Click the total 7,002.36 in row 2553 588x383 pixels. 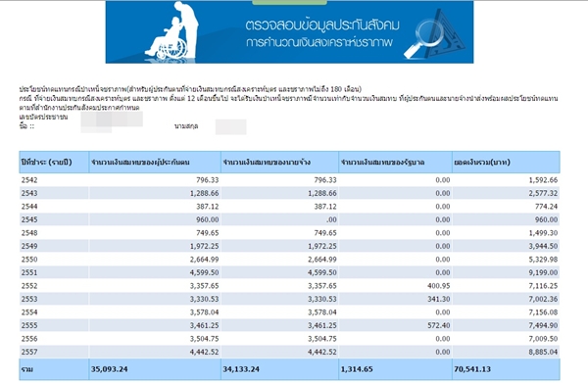(x=543, y=299)
